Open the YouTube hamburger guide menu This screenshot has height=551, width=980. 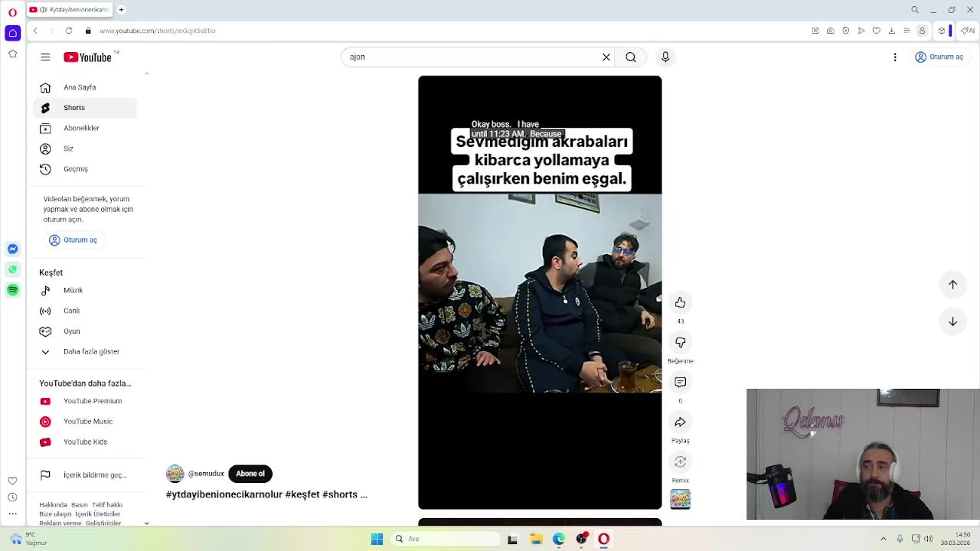(45, 57)
